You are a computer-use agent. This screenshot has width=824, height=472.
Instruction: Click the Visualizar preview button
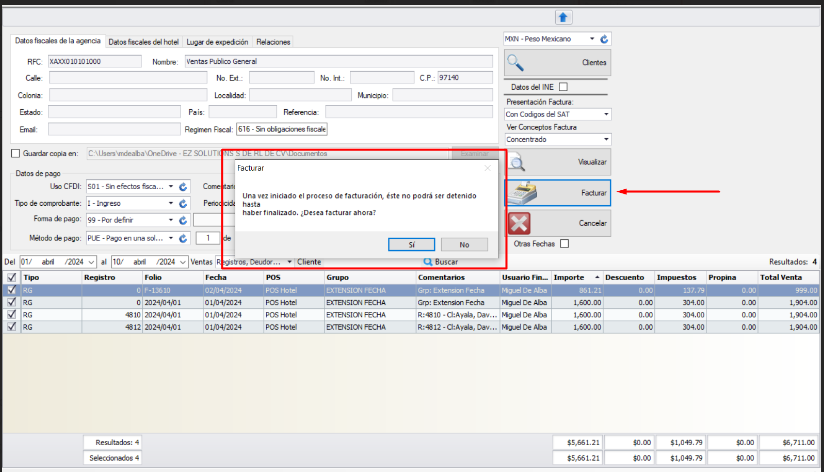557,162
